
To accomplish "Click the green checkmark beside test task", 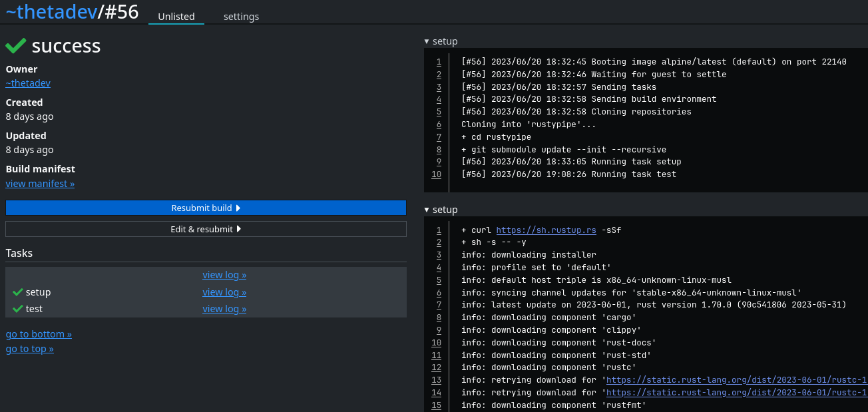I will tap(18, 309).
